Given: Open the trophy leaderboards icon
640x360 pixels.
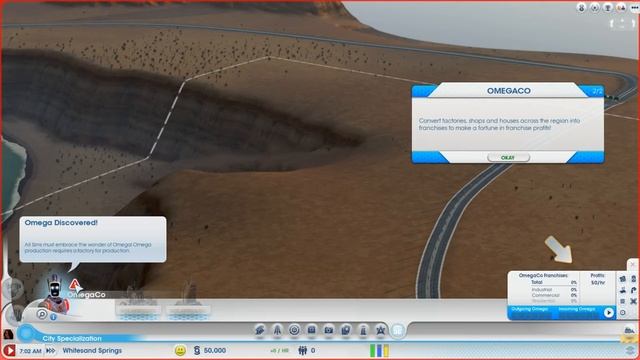Looking at the screenshot, I should [x=608, y=8].
